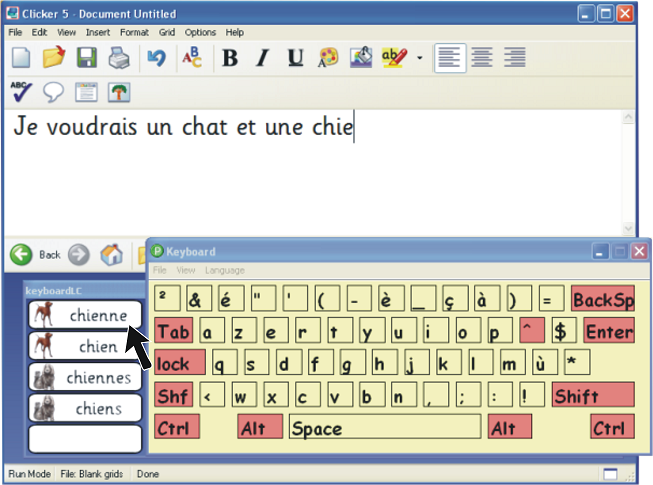Click the left Ctrl key on keyboard
The image size is (653, 485).
click(177, 427)
